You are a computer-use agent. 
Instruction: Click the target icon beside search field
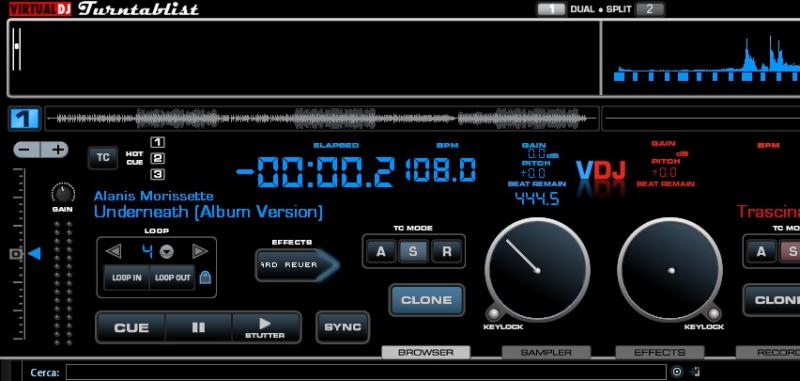[x=677, y=371]
